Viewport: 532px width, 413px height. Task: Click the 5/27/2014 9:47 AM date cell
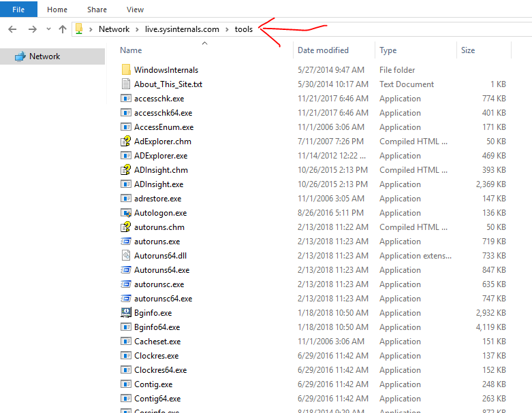331,70
